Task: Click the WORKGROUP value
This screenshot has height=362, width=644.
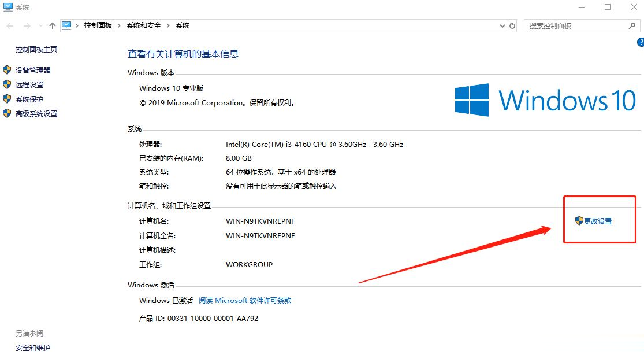Action: tap(250, 264)
